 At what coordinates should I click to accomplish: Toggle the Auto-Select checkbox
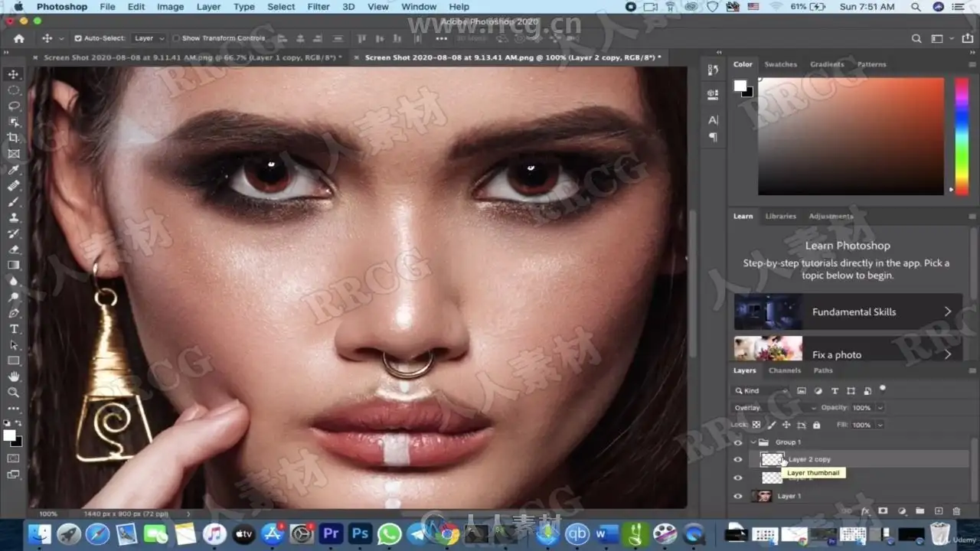click(78, 38)
